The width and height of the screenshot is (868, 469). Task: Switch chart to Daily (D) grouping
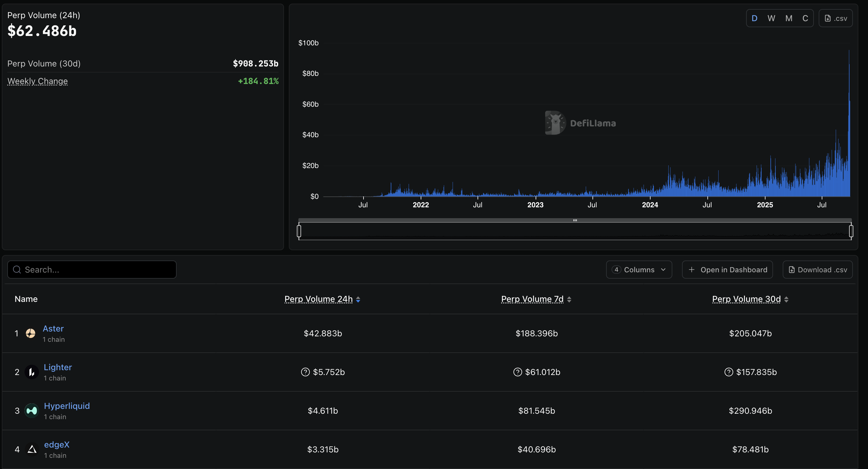click(755, 18)
